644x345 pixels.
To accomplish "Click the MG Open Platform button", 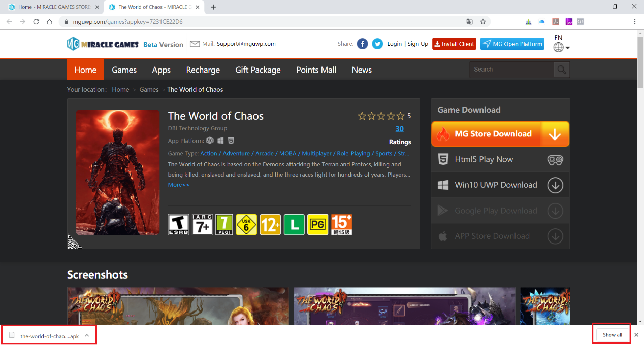I will (512, 44).
